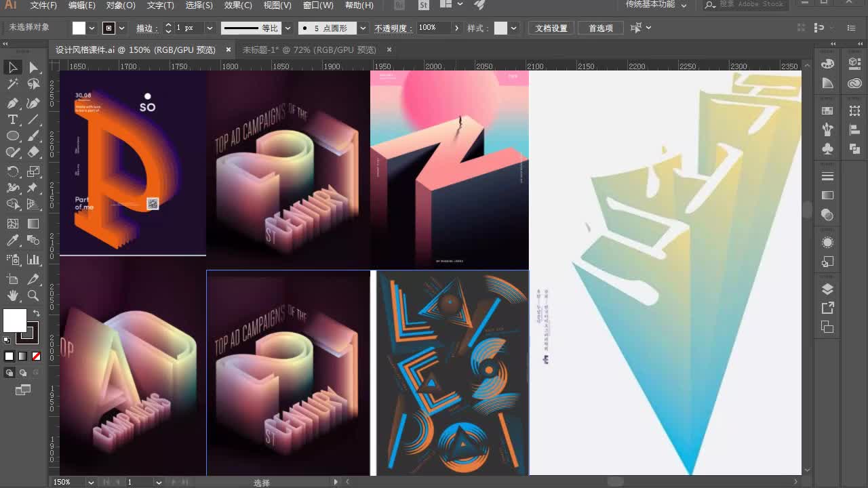Screen dimensions: 868x488
Task: Open the stroke color dropdown arrow
Action: [x=122, y=28]
